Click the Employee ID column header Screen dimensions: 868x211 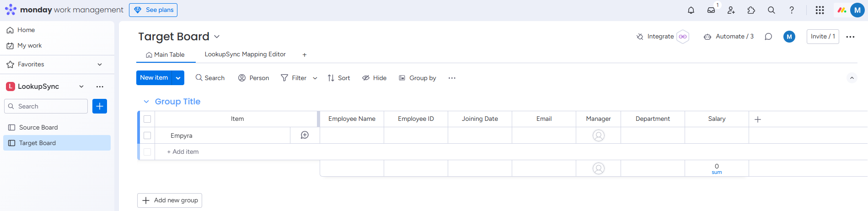pos(416,119)
